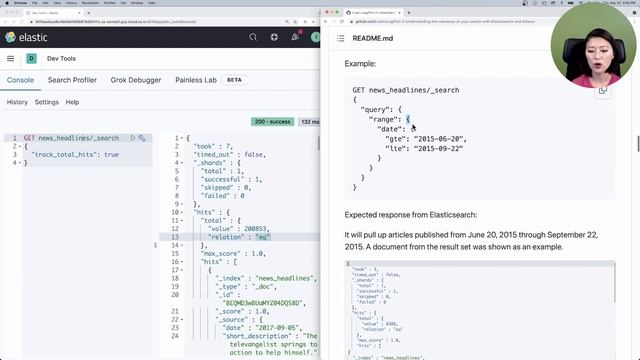Click "lte": "2015-09-22" in README example
This screenshot has width=640, height=360.
click(x=424, y=149)
